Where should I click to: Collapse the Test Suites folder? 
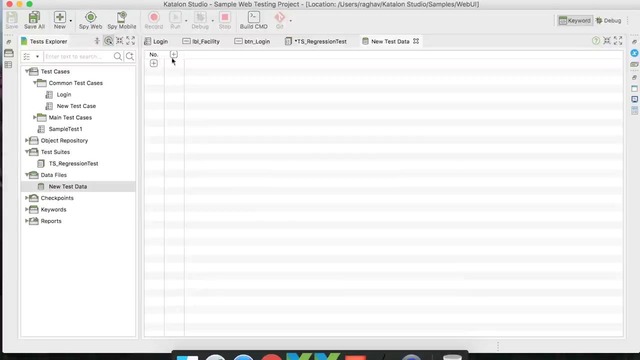click(27, 152)
